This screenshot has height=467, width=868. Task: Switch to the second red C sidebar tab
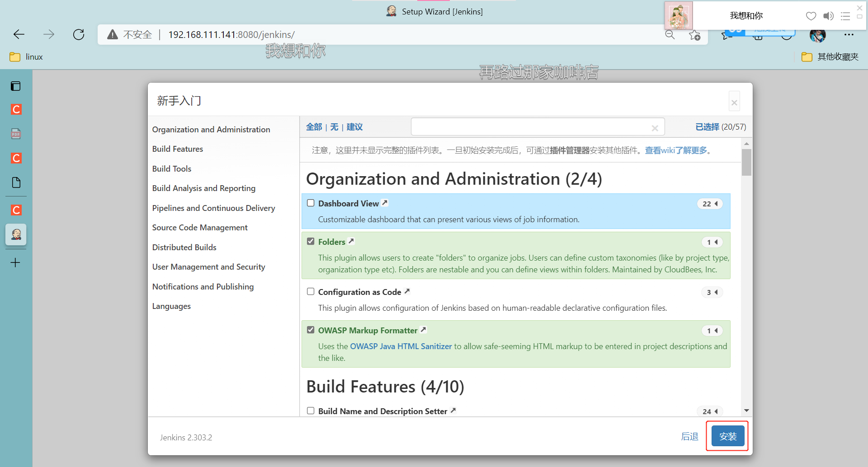[x=16, y=158]
